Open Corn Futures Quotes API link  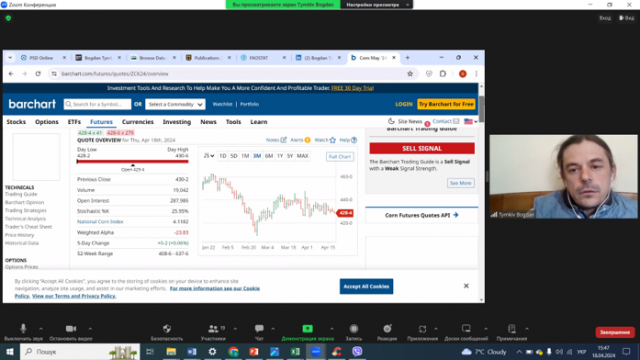coord(422,215)
